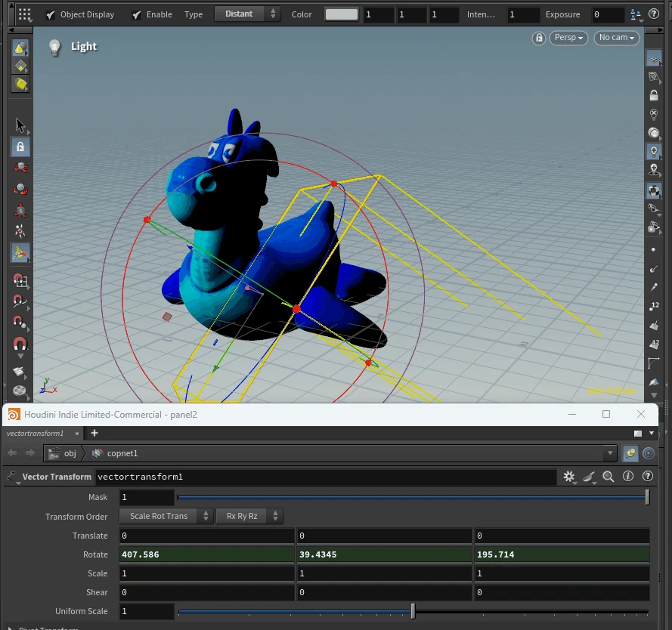Toggle curve snapping magnet icon
672x630 pixels.
(20, 301)
